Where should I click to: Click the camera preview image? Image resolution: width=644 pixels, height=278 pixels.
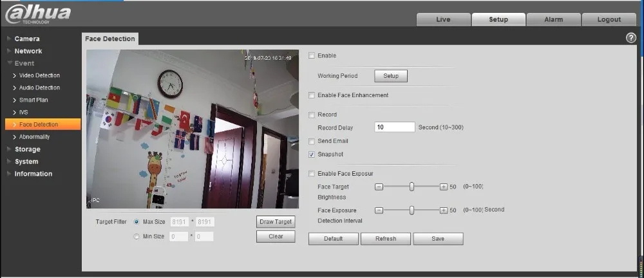(192, 129)
